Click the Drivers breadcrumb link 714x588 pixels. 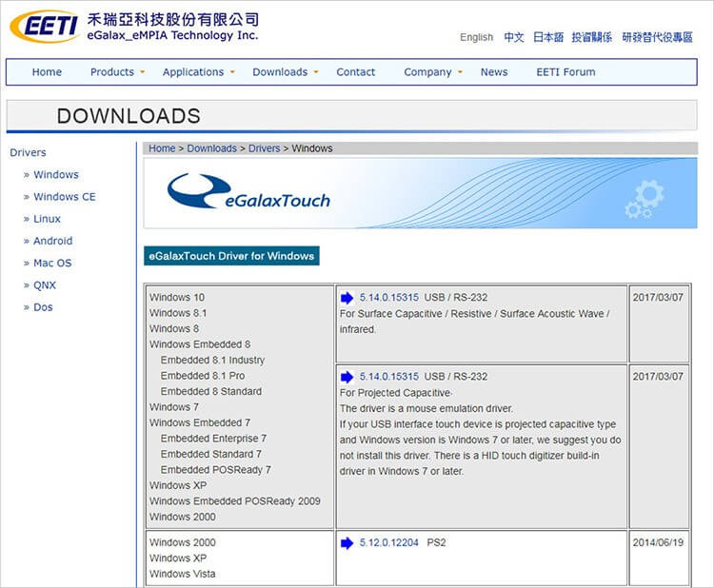point(264,148)
